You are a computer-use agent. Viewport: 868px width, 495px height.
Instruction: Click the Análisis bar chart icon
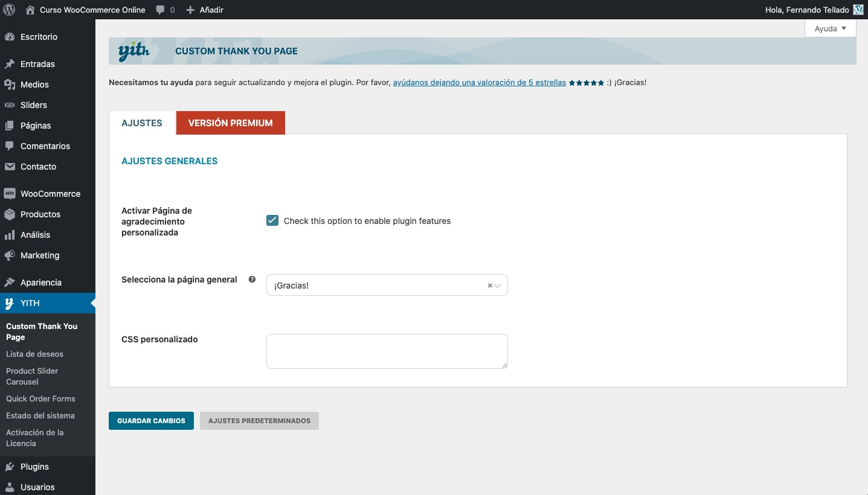[10, 235]
